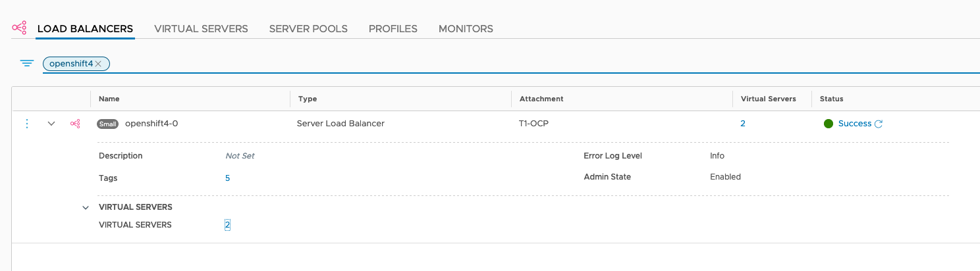This screenshot has width=980, height=271.
Task: Open the filter icon next to search
Action: point(26,63)
